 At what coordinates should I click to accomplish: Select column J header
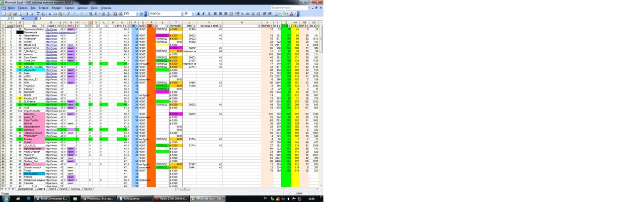pyautogui.click(x=91, y=22)
